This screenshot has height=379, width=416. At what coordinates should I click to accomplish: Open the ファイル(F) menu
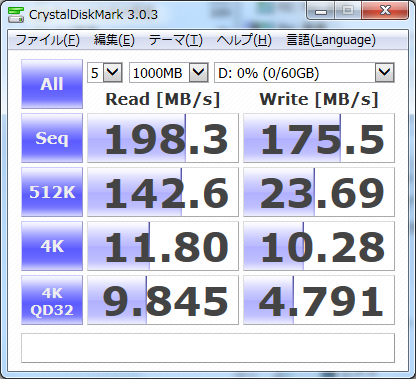[x=48, y=40]
